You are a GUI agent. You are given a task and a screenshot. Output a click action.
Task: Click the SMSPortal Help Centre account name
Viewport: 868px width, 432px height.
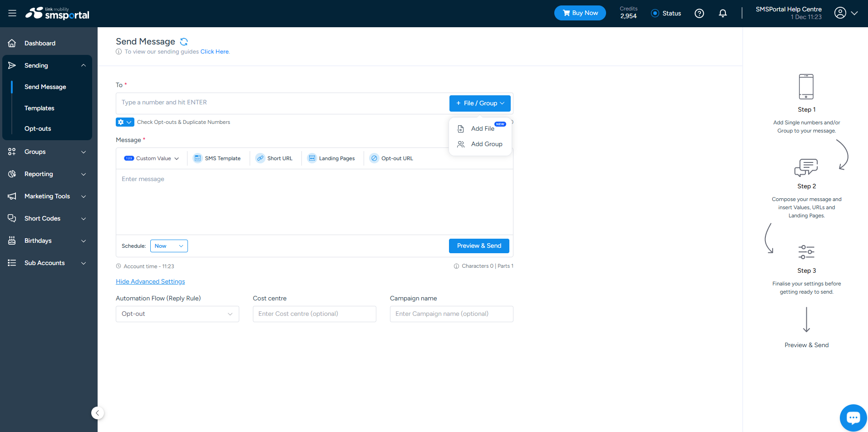789,9
